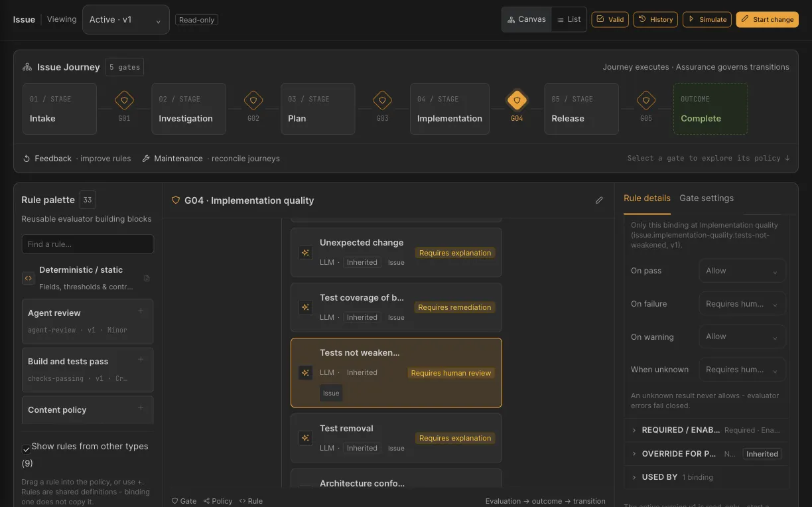Viewport: 812px width, 507px height.
Task: Click the Valid button
Action: [x=610, y=19]
